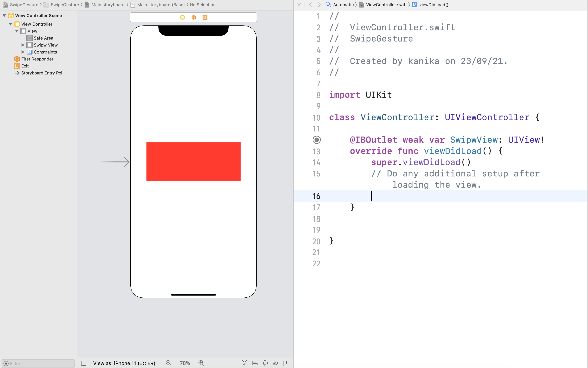This screenshot has height=368, width=588.
Task: Click viewDidLoad() in the jump bar
Action: (433, 5)
